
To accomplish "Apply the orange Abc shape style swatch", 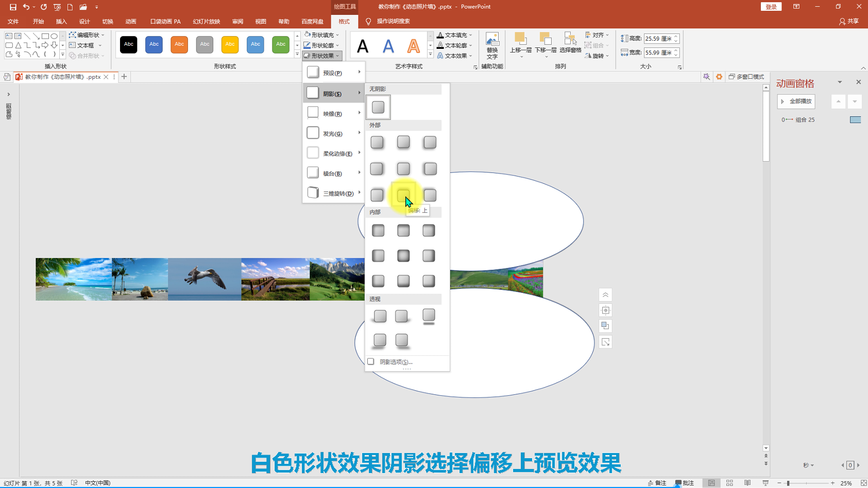I will pos(179,44).
